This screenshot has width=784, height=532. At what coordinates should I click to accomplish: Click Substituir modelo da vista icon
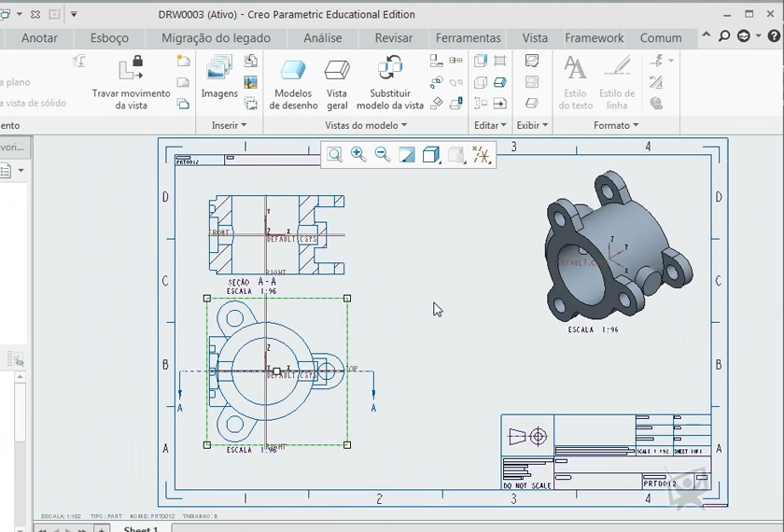[x=390, y=69]
